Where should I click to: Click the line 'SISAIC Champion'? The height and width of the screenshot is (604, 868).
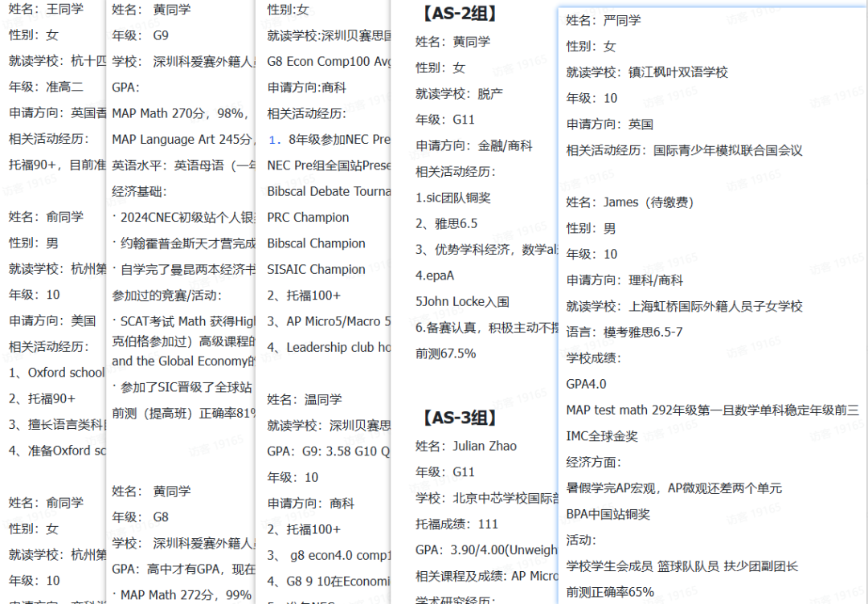316,269
